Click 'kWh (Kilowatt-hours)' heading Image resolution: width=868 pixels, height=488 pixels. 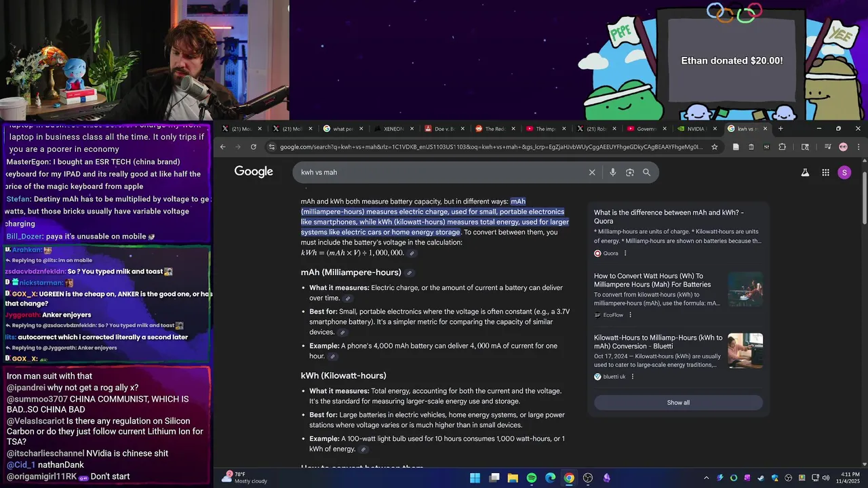(343, 375)
